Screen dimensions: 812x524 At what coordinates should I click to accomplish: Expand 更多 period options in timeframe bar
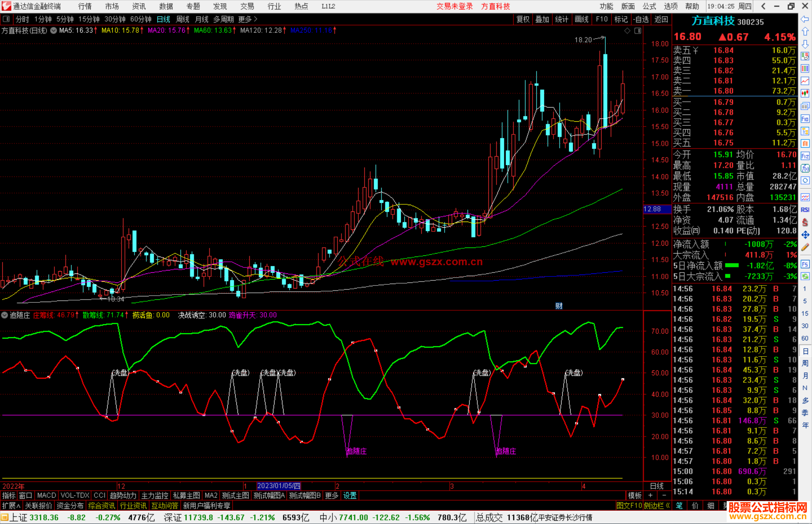247,19
